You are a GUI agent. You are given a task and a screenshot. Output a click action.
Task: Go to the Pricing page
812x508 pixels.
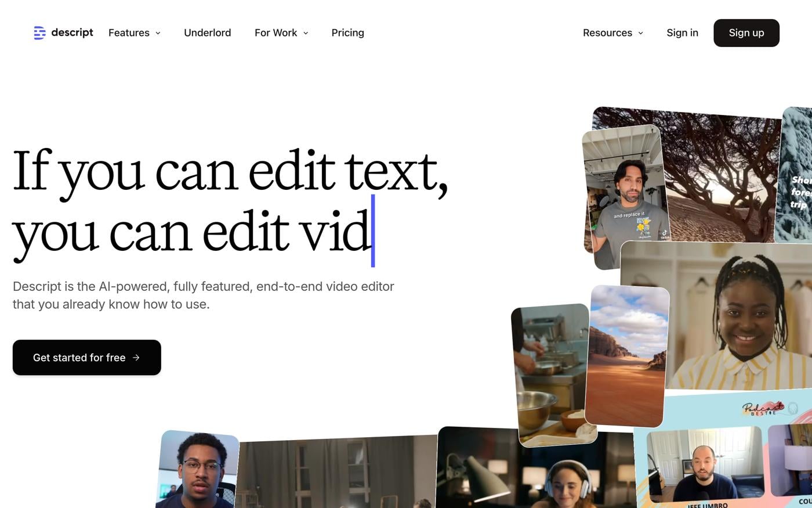[347, 33]
